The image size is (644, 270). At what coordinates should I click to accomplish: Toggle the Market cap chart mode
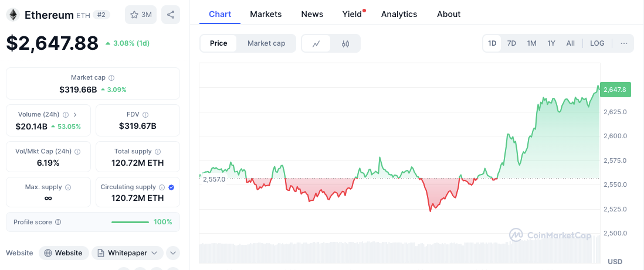266,43
